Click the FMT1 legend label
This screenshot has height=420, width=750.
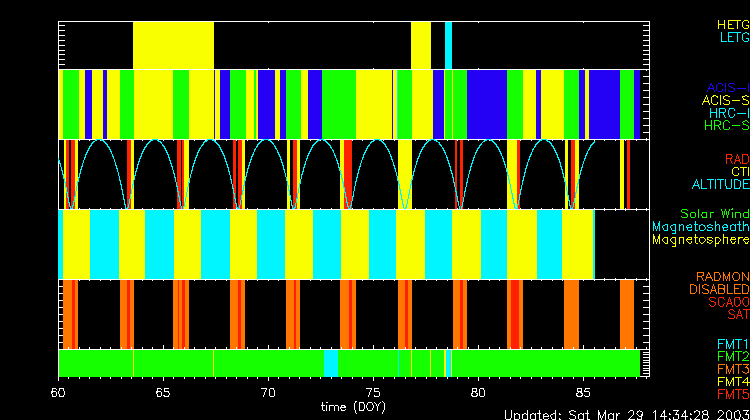click(x=731, y=344)
